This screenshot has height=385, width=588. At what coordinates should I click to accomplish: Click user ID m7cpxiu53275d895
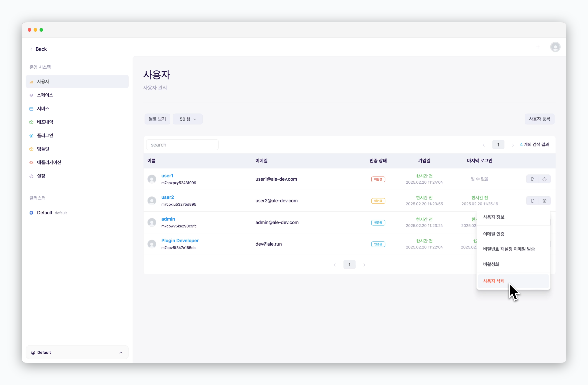[179, 204]
